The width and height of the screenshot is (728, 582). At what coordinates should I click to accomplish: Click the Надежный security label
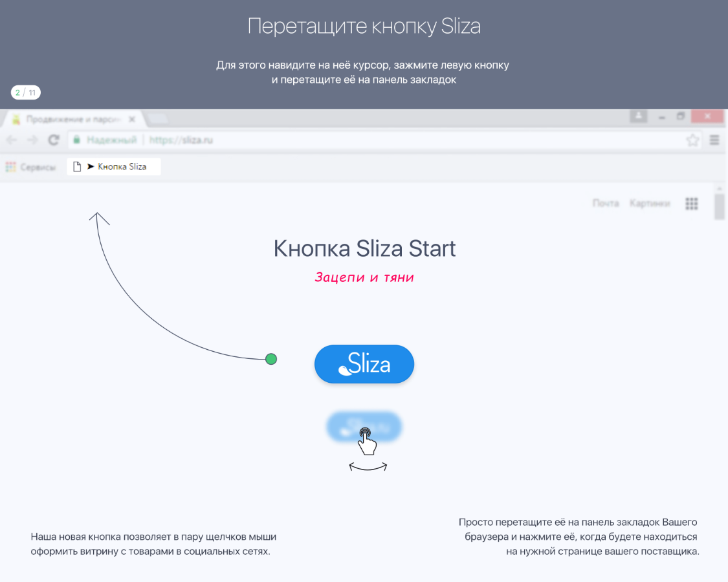tap(111, 140)
